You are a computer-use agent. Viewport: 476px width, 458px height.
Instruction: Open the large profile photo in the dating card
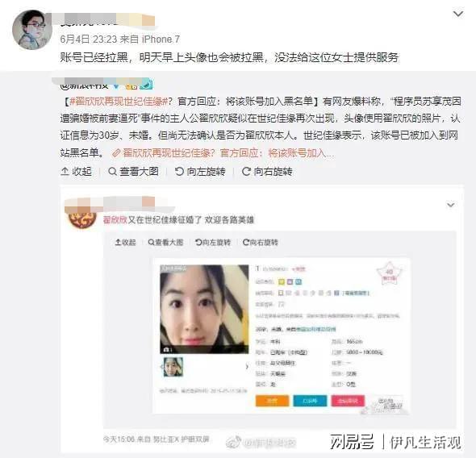(x=204, y=309)
